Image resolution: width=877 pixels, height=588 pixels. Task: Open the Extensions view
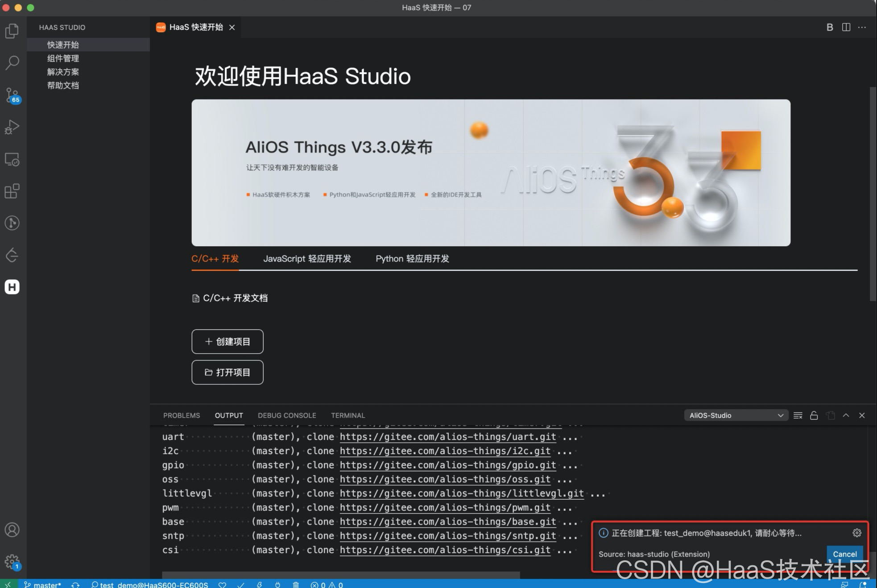coord(12,191)
